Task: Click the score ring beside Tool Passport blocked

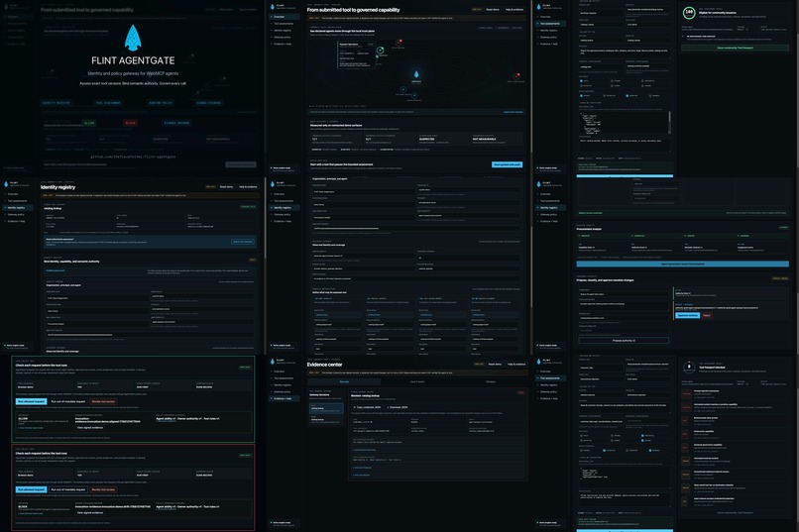Action: click(689, 368)
